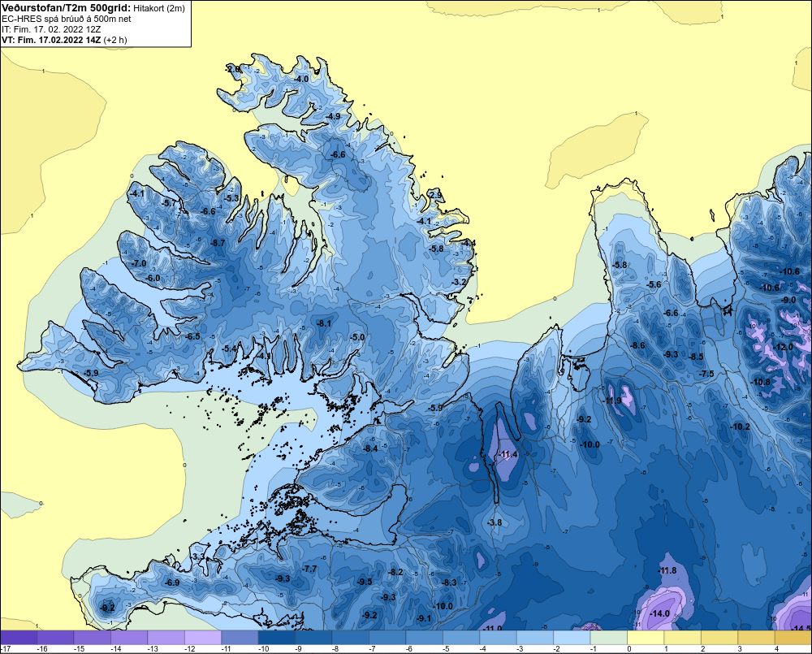The image size is (812, 654).
Task: Click the -8.2 temperature label
Action: 395,572
